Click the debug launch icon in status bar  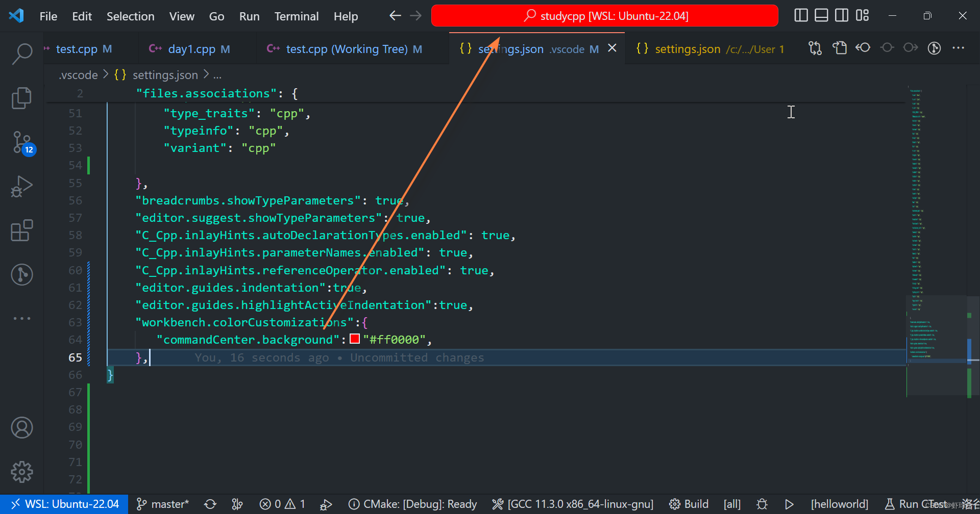pos(326,504)
